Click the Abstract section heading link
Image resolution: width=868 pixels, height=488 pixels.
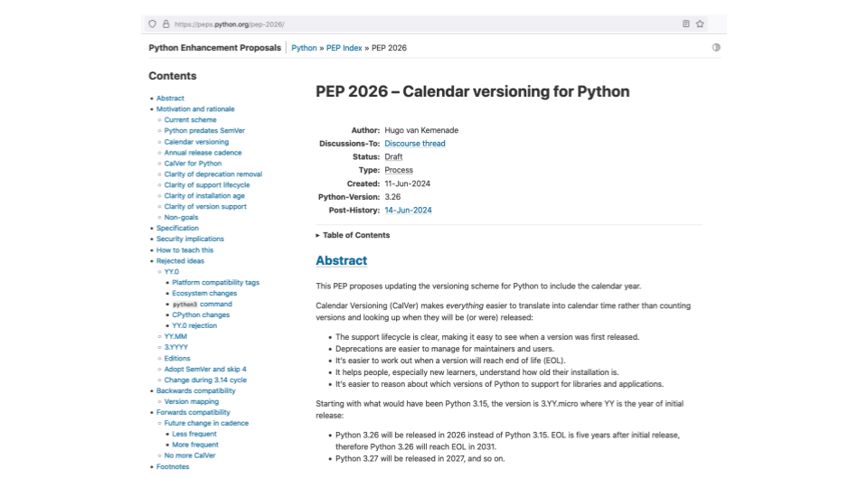click(341, 260)
